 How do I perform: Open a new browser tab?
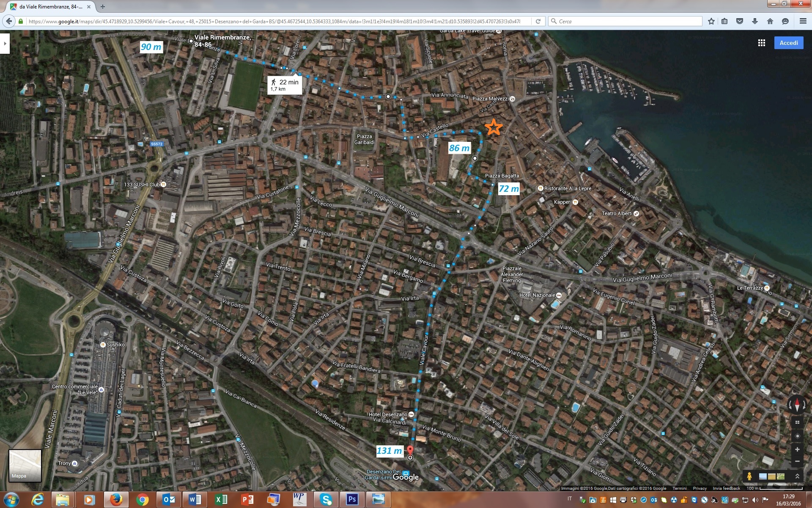tap(103, 7)
